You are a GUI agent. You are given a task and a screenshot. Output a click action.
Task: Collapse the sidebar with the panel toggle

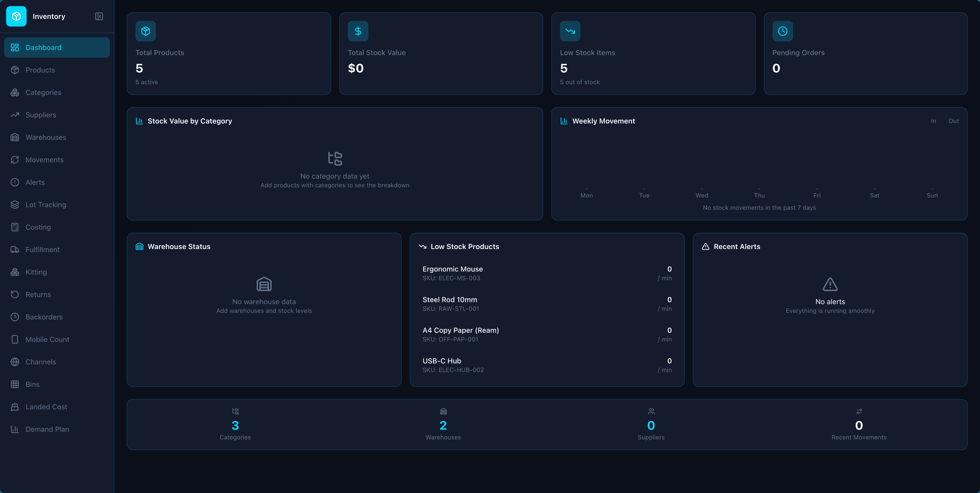(x=99, y=16)
